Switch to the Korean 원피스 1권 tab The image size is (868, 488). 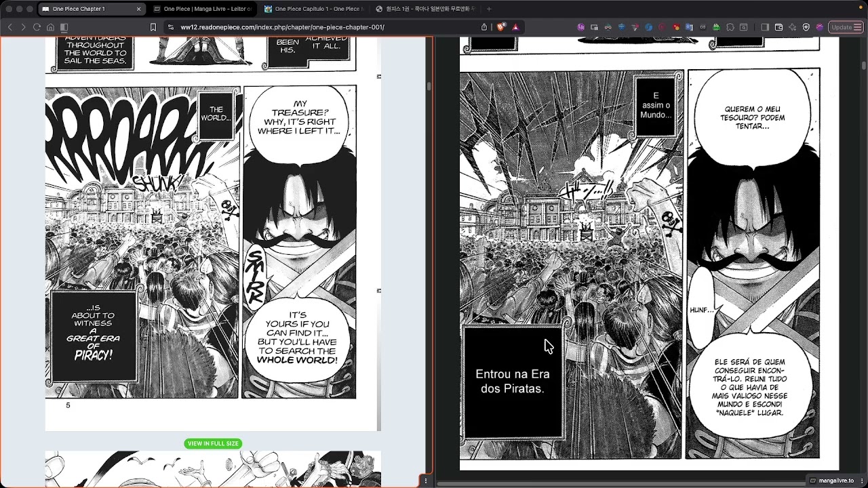click(425, 9)
